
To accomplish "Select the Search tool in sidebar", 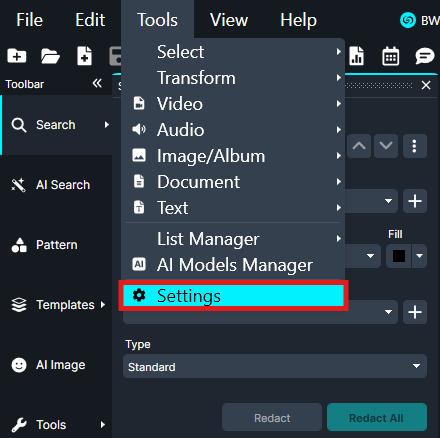I will (57, 125).
